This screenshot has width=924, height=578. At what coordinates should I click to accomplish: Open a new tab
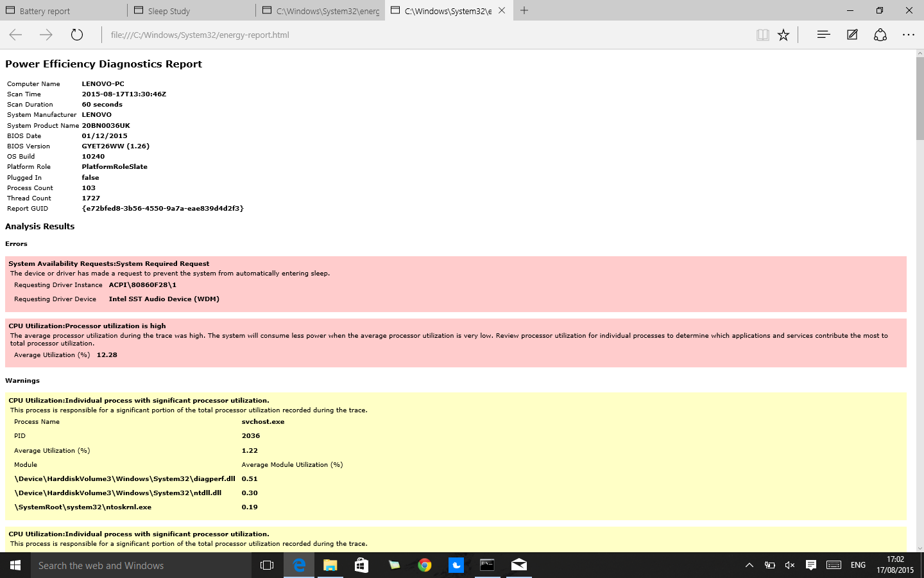point(524,10)
